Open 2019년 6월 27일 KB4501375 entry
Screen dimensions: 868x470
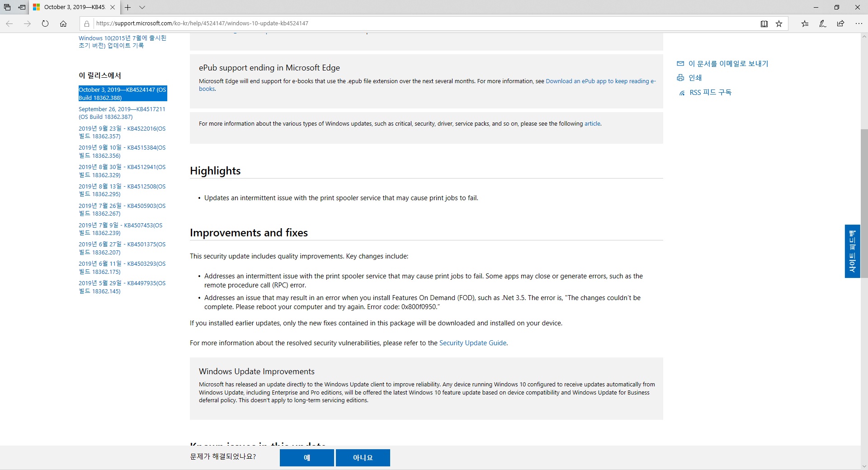click(122, 248)
